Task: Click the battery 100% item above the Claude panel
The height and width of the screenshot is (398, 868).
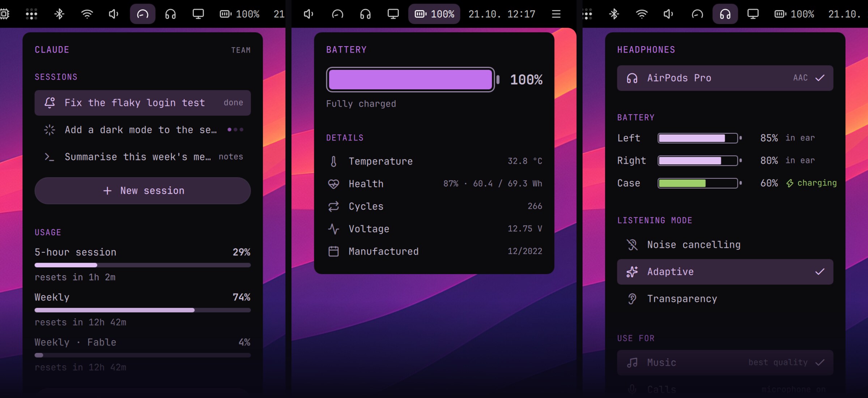Action: pos(239,14)
